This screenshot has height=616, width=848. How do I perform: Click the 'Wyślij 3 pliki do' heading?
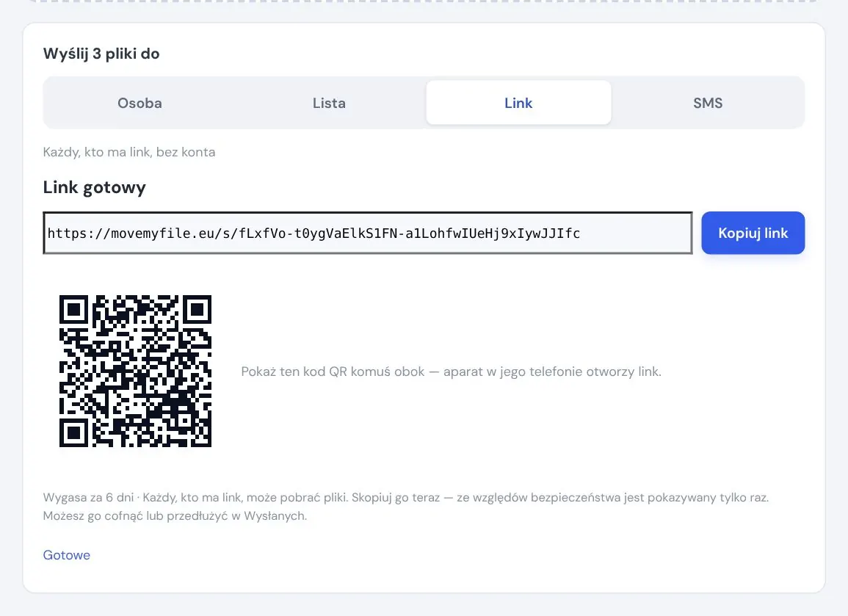[101, 54]
